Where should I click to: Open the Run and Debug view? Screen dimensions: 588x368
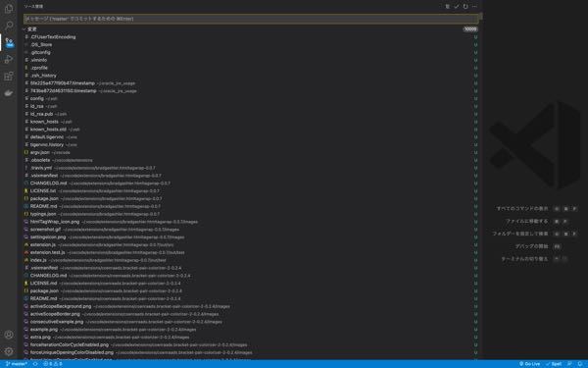(x=9, y=59)
